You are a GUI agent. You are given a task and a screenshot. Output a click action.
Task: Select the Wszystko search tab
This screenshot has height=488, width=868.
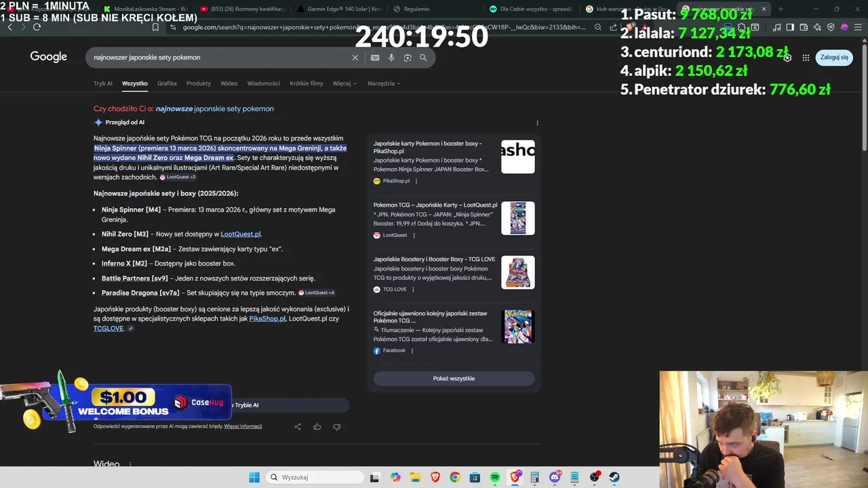pos(135,83)
